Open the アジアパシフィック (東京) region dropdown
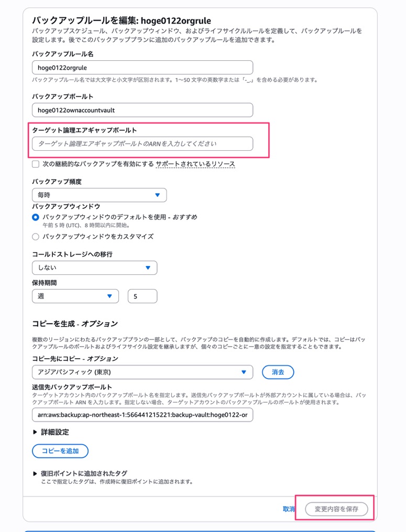Viewport: 406px width, 532px height. coord(142,372)
